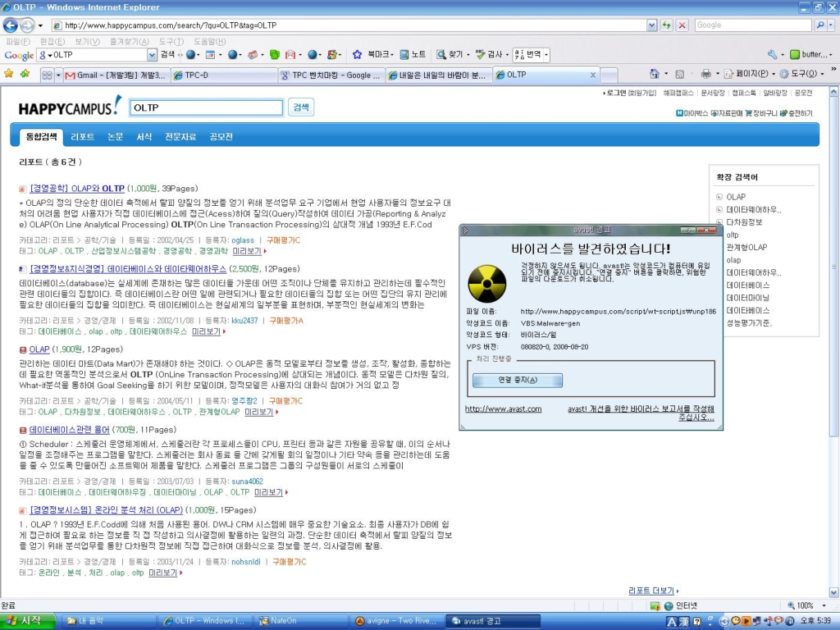Open the 도구(O) tools dropdown in command bar
Viewport: 840px width, 630px height.
point(802,74)
